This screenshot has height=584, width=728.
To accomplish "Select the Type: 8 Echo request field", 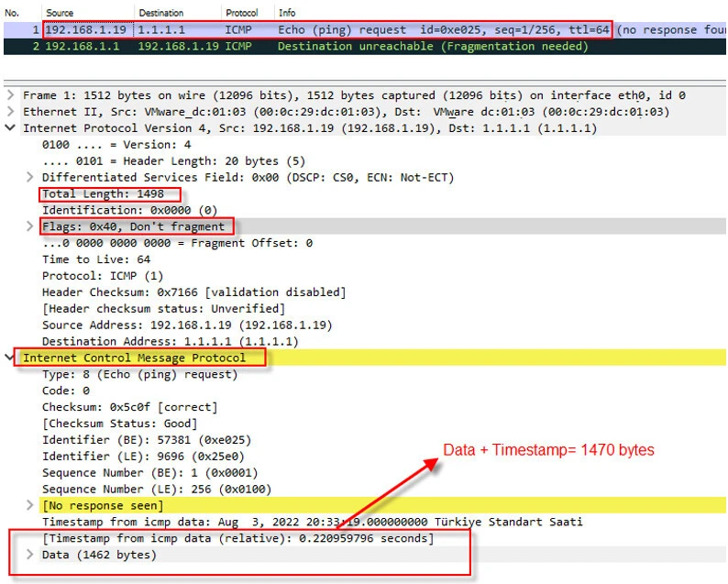I will click(128, 374).
